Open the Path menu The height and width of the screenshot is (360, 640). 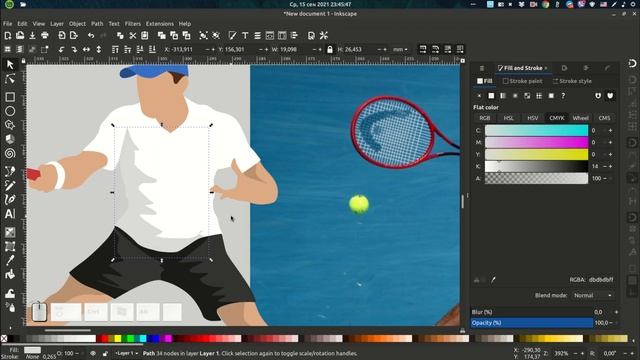97,24
